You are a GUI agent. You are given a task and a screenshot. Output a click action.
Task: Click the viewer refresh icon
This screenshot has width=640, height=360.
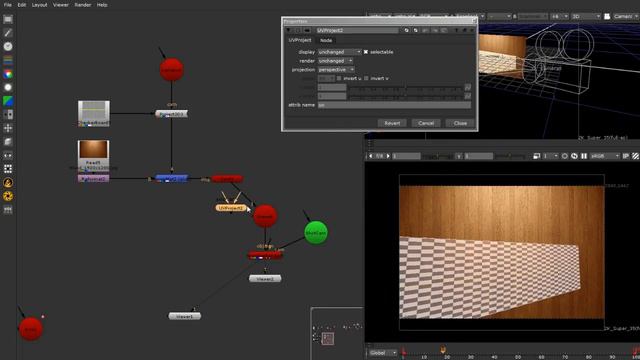[x=574, y=156]
